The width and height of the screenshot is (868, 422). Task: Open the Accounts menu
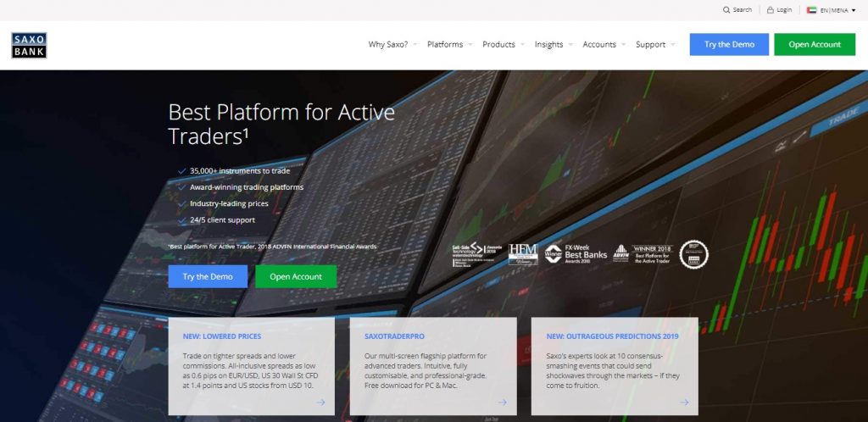[x=604, y=45]
